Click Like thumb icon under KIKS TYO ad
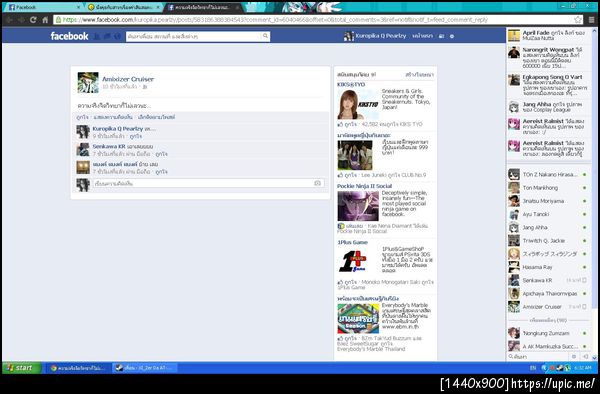This screenshot has height=394, width=600. point(340,124)
